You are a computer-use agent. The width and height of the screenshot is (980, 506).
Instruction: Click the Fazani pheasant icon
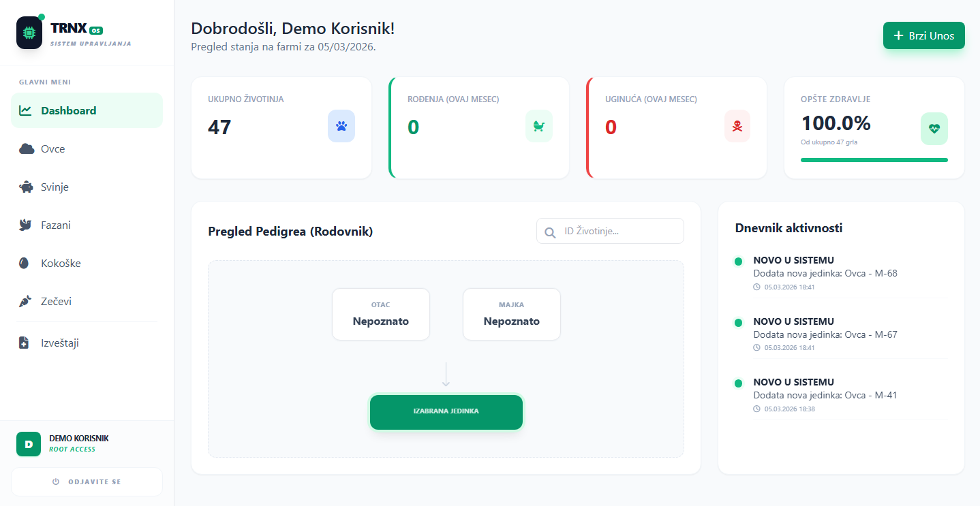pyautogui.click(x=25, y=224)
